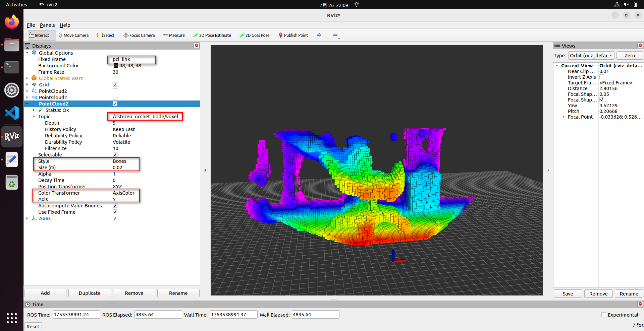Toggle the Selectable checkbox
644x331 pixels.
tap(115, 154)
